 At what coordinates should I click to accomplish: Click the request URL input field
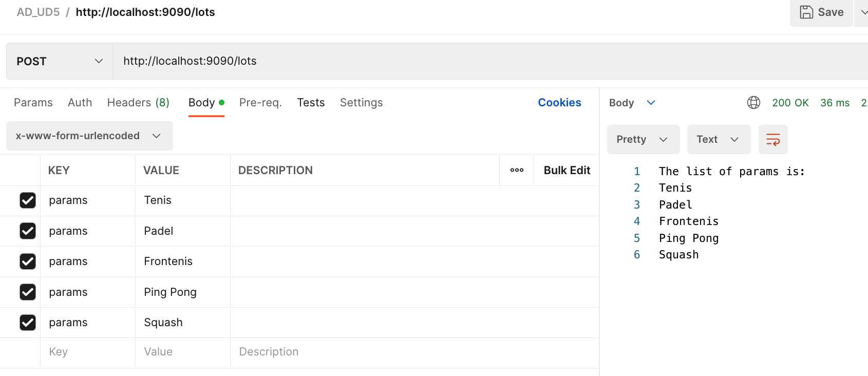[x=462, y=61]
